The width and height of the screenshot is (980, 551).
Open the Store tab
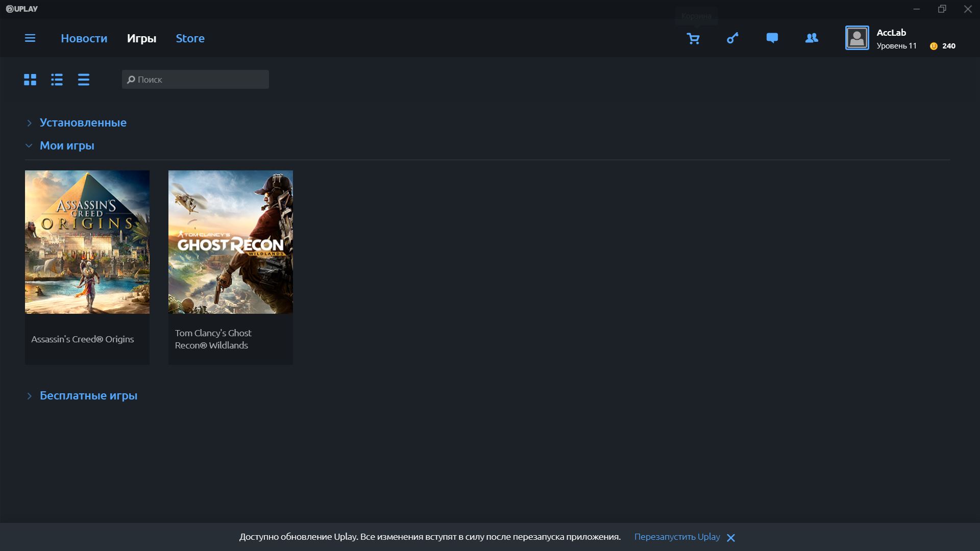click(190, 38)
